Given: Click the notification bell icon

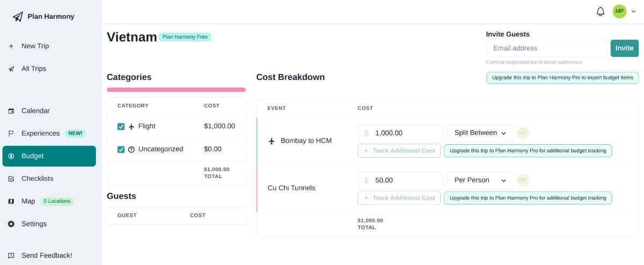Looking at the screenshot, I should tap(601, 11).
